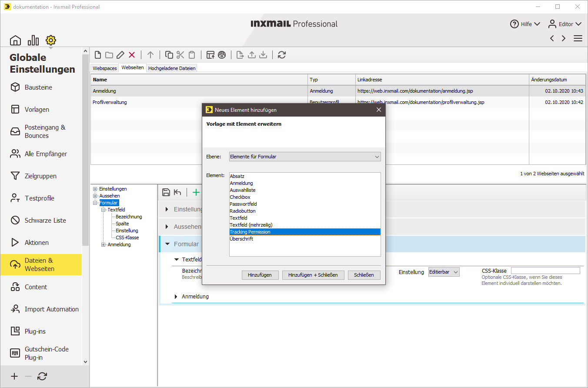Click the copy icon in toolbar
This screenshot has height=388, width=588.
pos(169,55)
